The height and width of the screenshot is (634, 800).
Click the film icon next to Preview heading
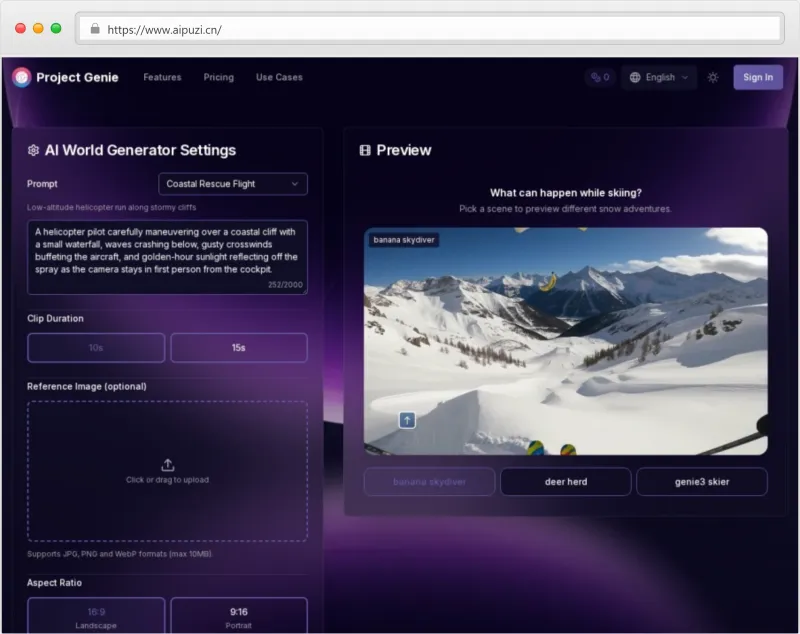[x=365, y=150]
